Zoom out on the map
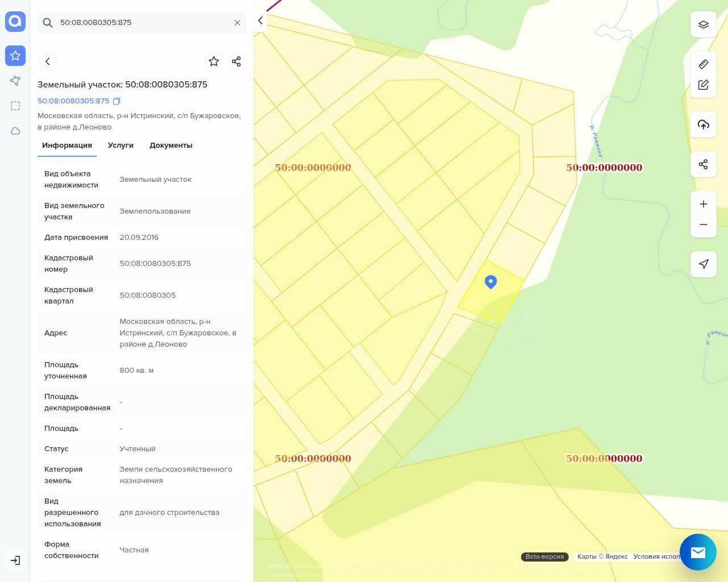 tap(703, 225)
